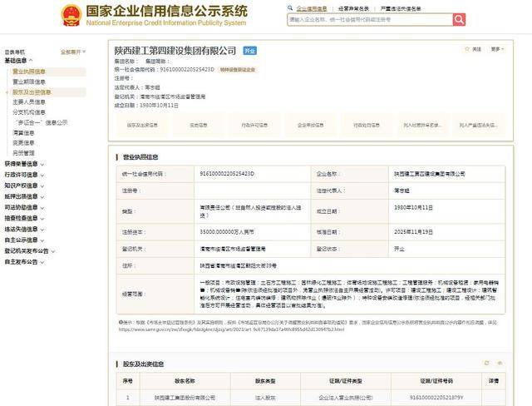Click the site title 国家企业信用信息公示系统
Screen dimensions: 532x406
coord(166,11)
